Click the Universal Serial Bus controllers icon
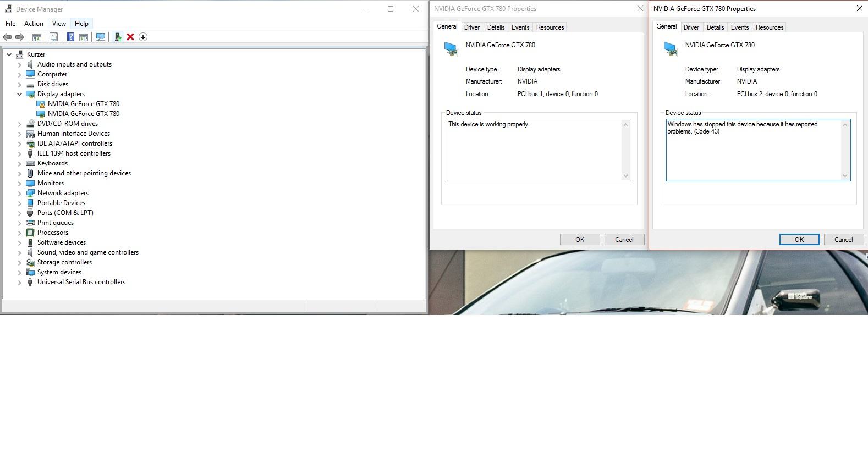This screenshot has width=868, height=475. 30,282
